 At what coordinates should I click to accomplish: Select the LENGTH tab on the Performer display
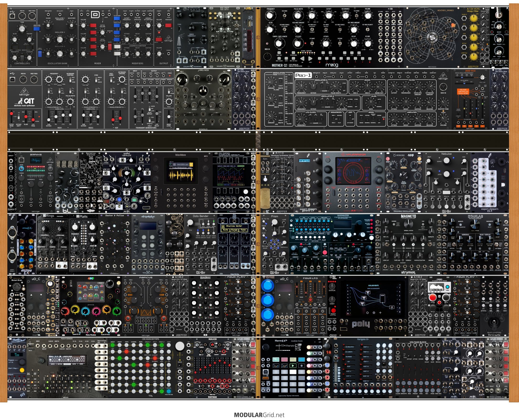coord(68,364)
